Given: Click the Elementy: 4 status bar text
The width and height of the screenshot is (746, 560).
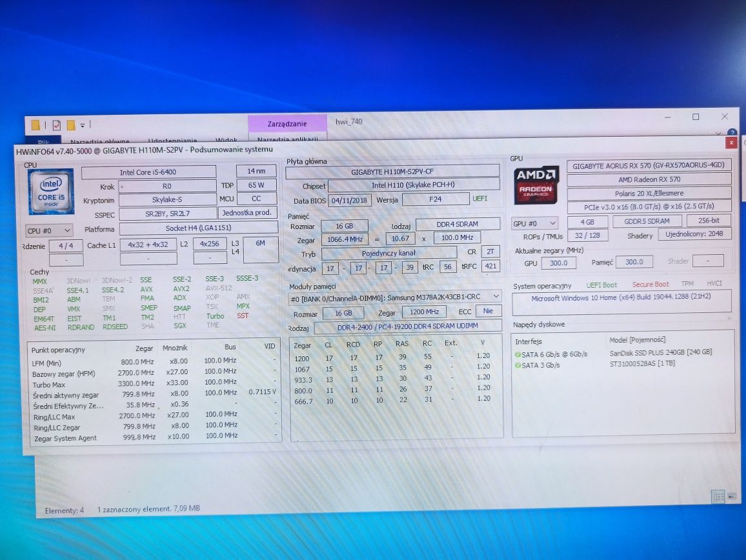Looking at the screenshot, I should click(65, 510).
